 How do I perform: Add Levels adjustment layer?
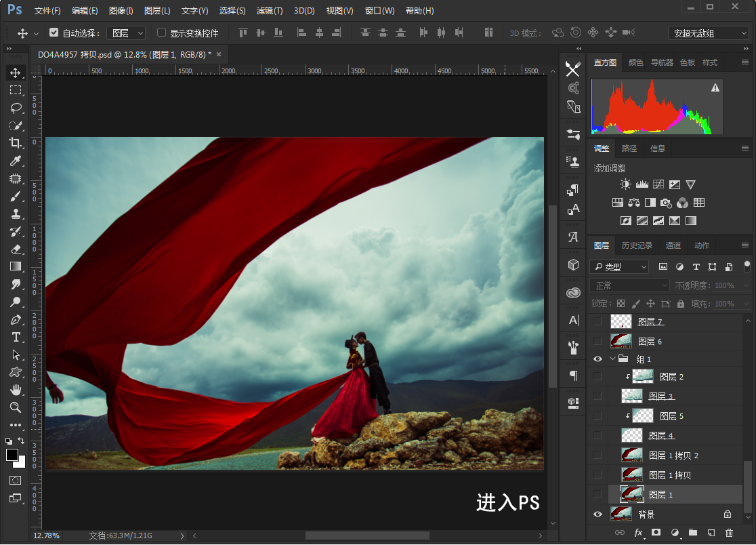[x=642, y=184]
